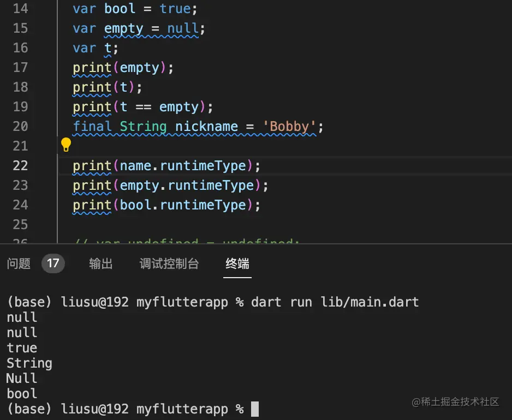Click line number 20 in the gutter

[x=20, y=127]
